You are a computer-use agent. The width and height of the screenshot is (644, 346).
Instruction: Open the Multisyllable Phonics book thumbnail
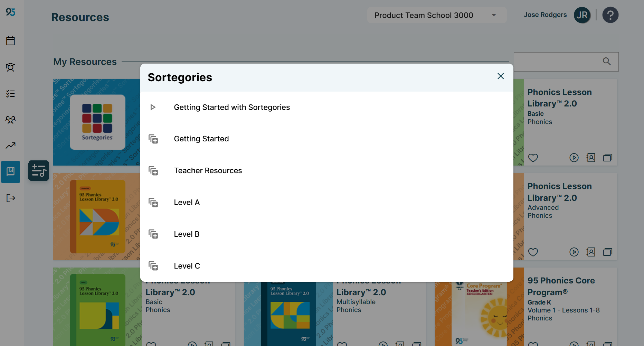[288, 314]
